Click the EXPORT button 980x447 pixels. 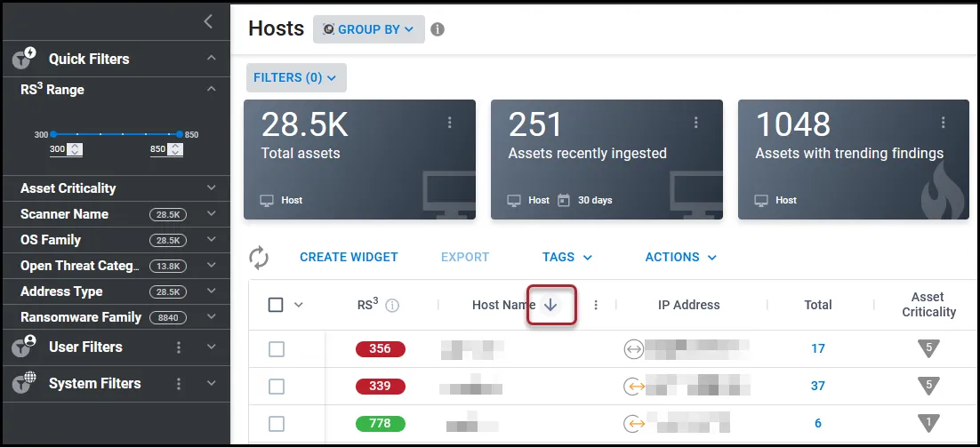point(465,257)
